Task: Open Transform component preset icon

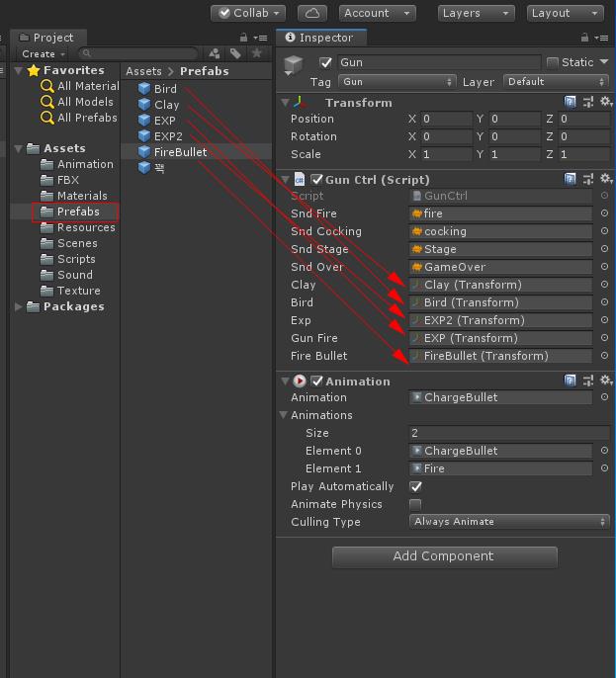Action: [x=588, y=102]
